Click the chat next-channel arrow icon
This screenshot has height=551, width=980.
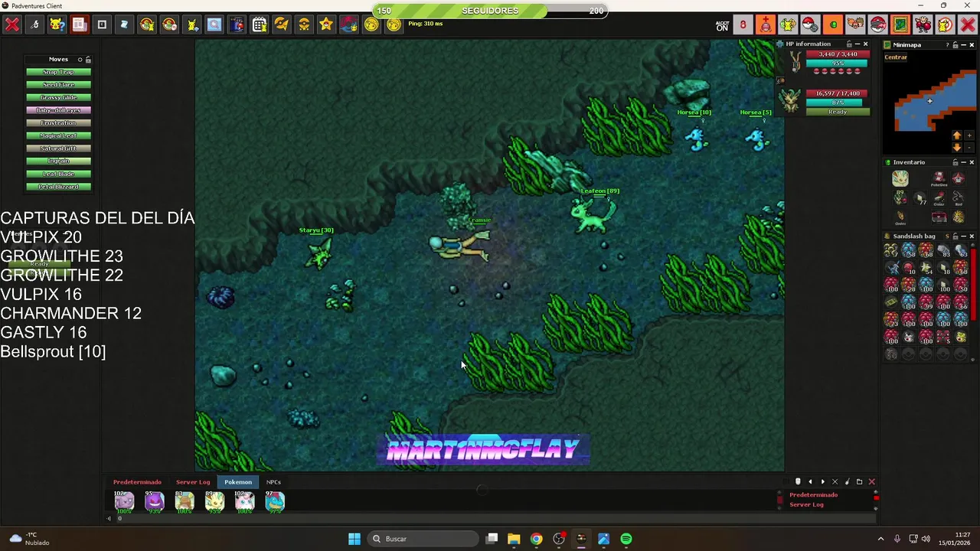coord(822,482)
